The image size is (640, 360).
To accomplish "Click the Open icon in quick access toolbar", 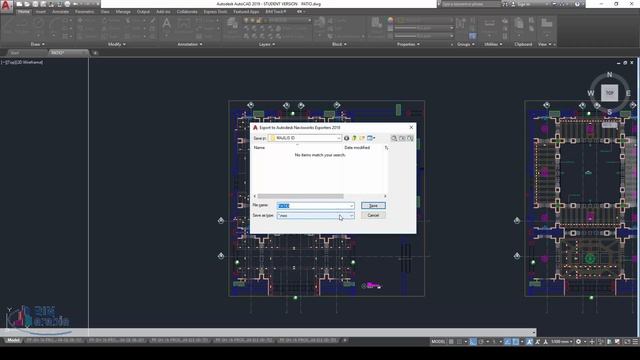I will (27, 4).
